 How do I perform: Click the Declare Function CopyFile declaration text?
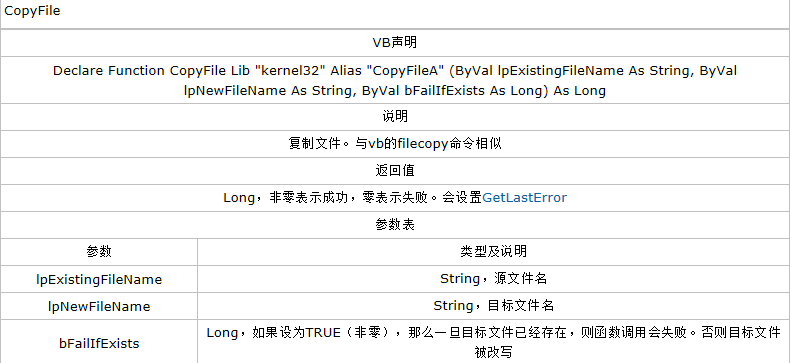point(395,81)
